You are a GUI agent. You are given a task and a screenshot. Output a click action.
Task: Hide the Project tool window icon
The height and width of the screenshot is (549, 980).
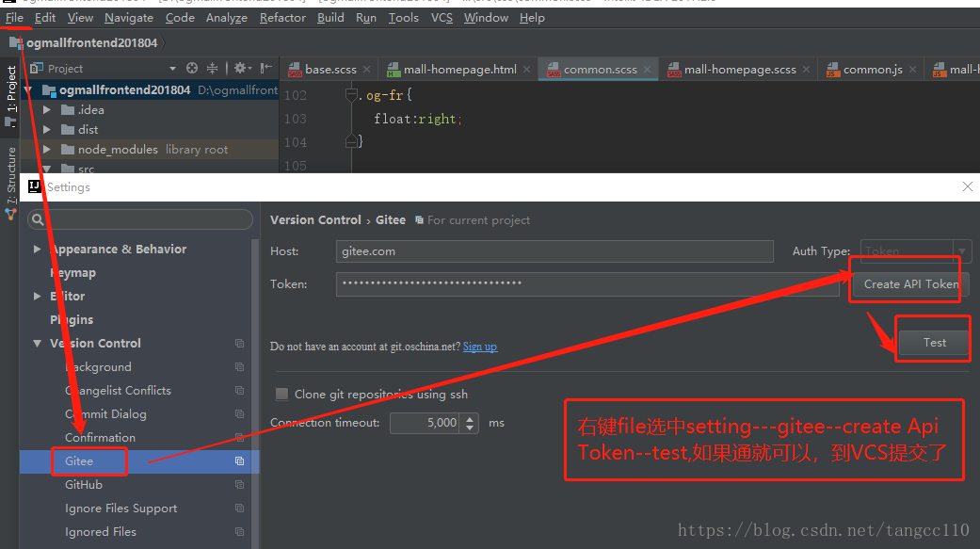[x=265, y=68]
